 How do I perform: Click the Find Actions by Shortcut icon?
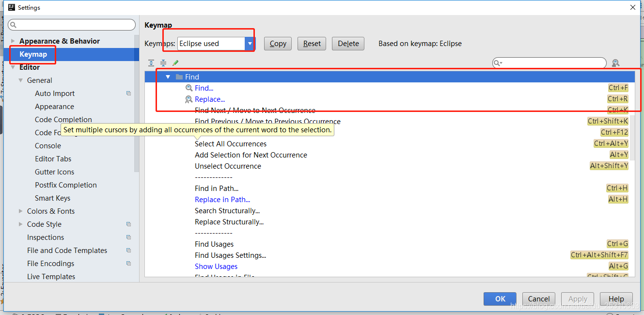pos(615,63)
